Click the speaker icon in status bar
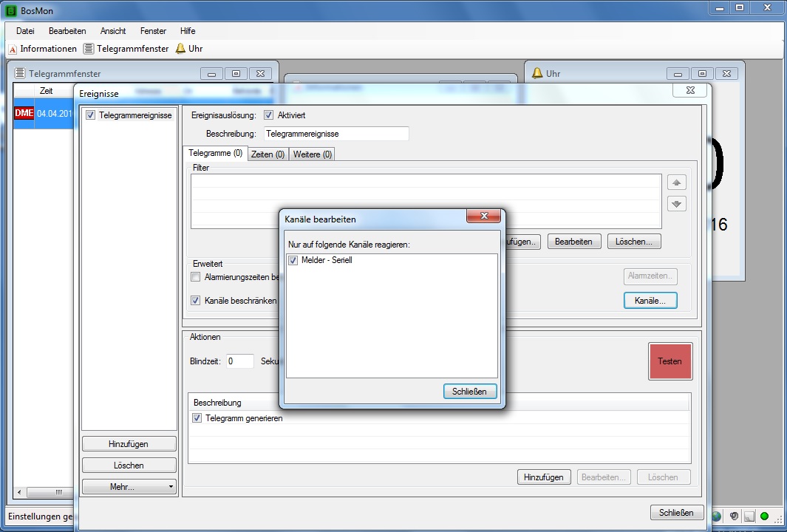787x532 pixels. tap(734, 516)
